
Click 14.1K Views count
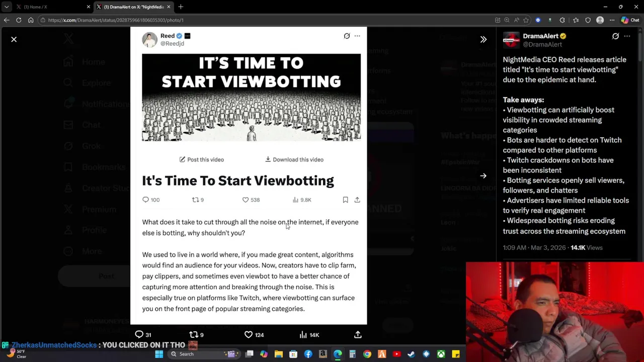tap(586, 247)
